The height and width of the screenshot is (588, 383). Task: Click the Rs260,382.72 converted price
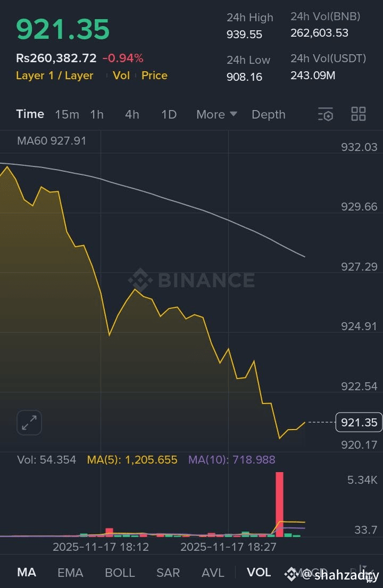(56, 58)
